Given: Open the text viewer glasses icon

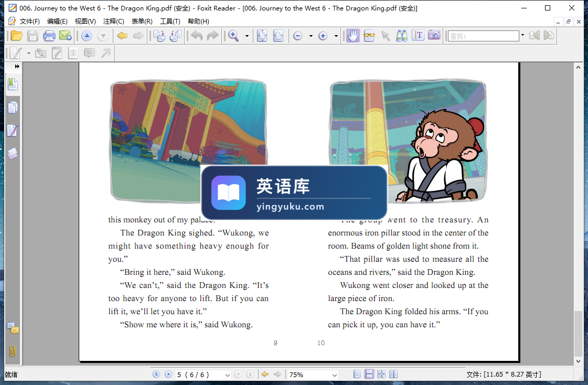Looking at the screenshot, I should (369, 36).
